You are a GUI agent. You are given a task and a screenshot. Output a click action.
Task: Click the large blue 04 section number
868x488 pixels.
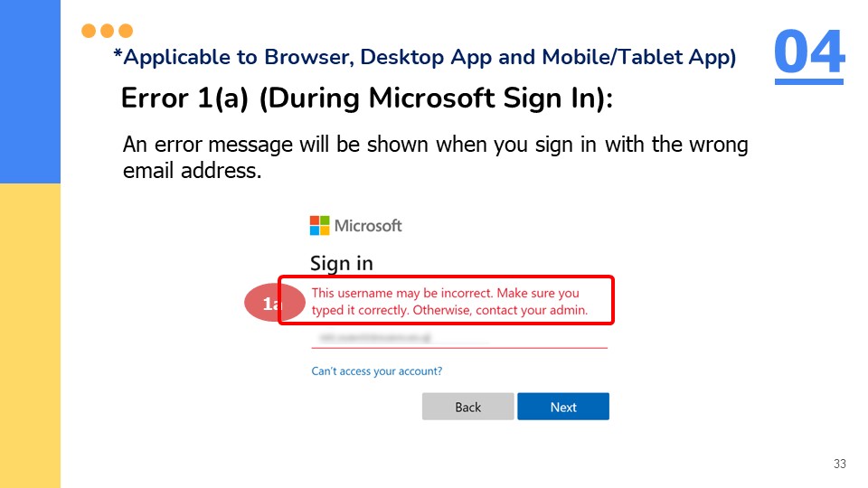point(808,52)
